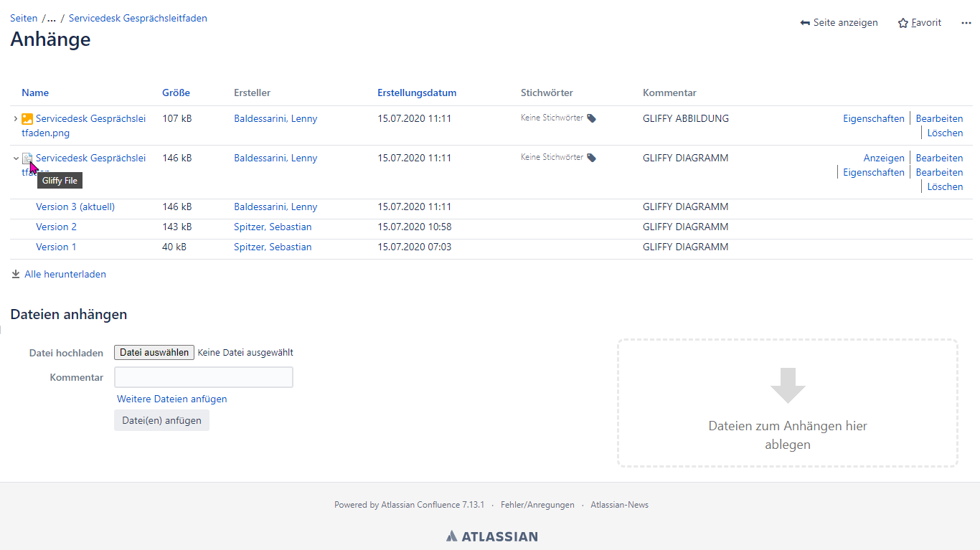The width and height of the screenshot is (980, 550).
Task: Click Weitere Dateien anfügen link
Action: coord(172,399)
